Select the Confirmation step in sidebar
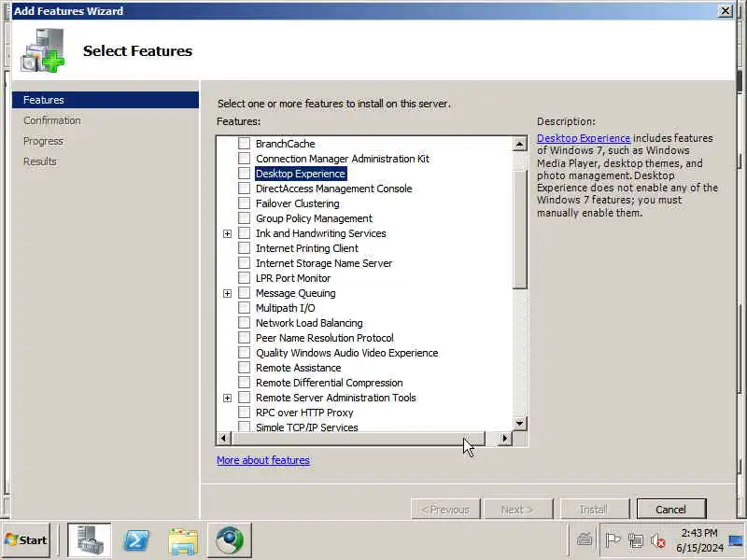Viewport: 747px width, 560px height. [52, 120]
